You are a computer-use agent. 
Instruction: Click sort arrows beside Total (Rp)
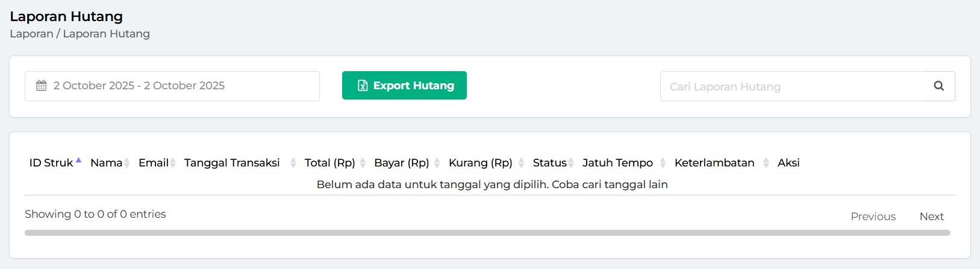(x=363, y=163)
